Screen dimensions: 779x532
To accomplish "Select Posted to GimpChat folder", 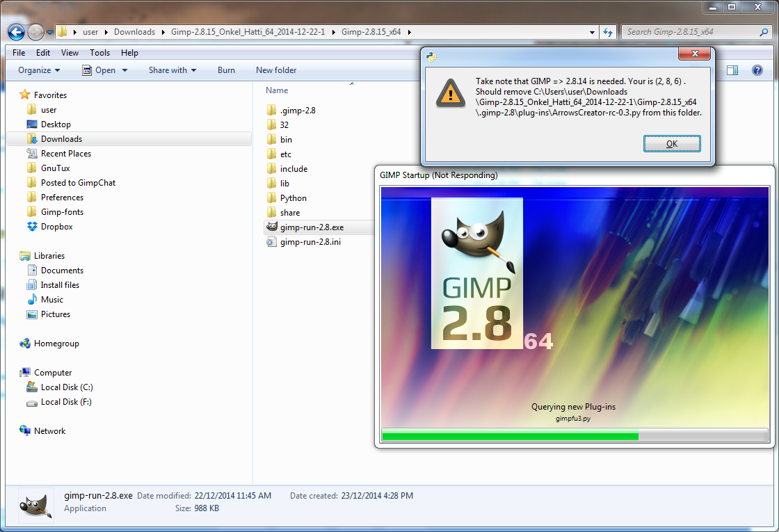I will (x=78, y=183).
